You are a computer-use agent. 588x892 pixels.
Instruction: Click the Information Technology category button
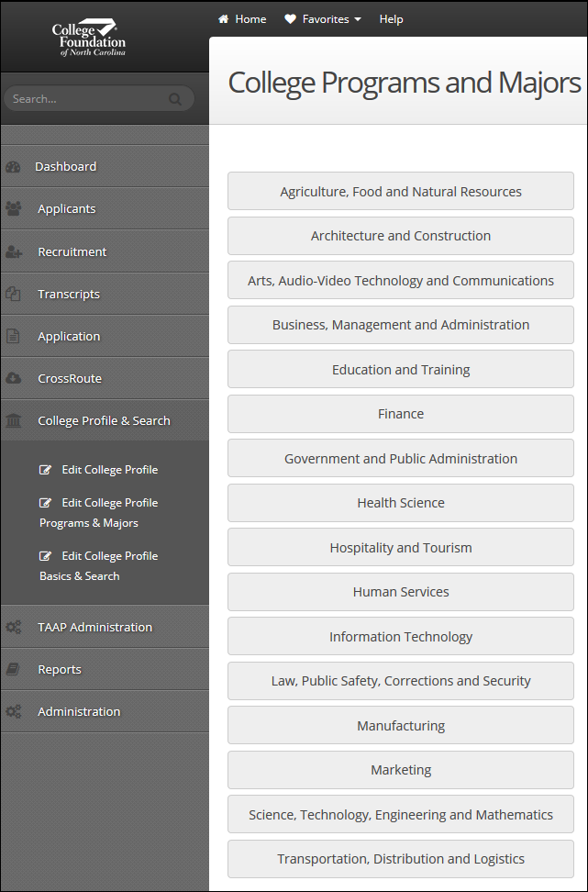pyautogui.click(x=400, y=636)
